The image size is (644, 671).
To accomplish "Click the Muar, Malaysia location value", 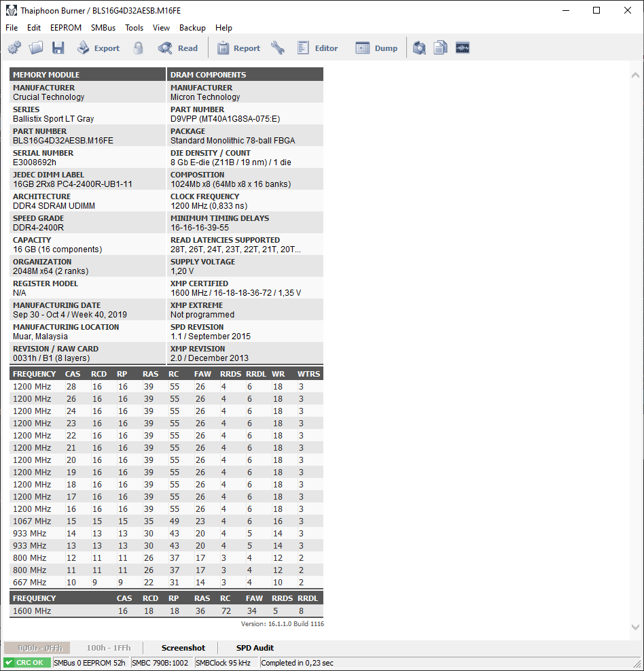I will coord(40,337).
